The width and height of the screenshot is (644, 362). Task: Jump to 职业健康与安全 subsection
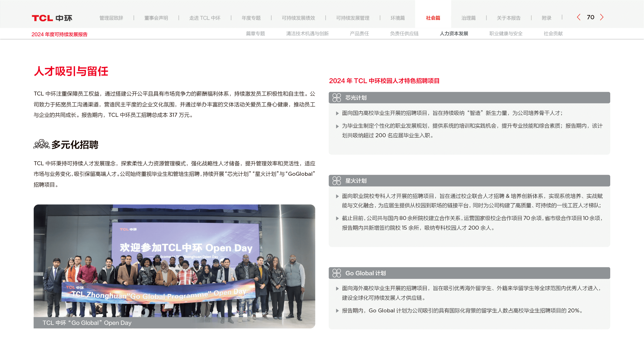[x=506, y=34]
